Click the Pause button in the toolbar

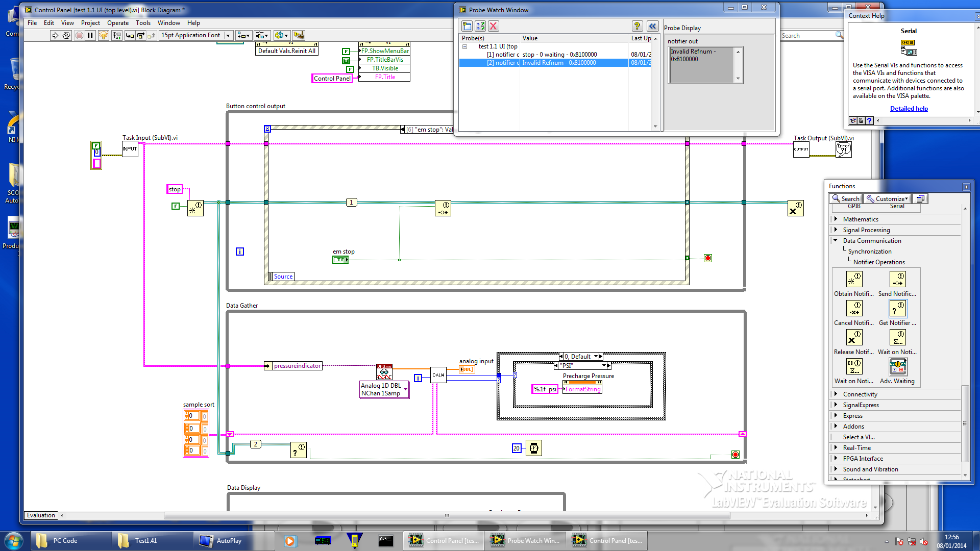(x=90, y=35)
